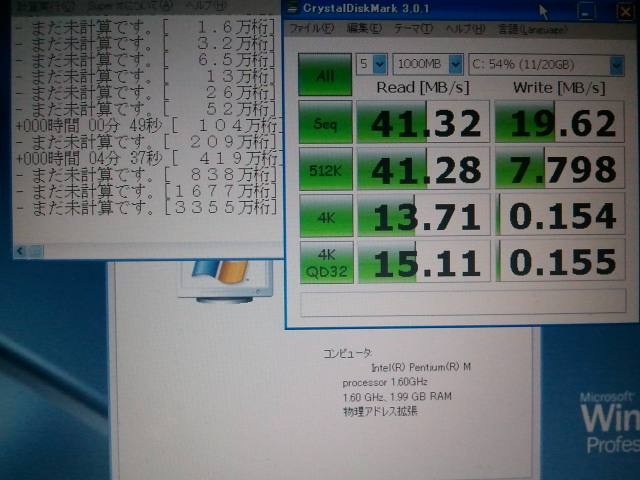Image resolution: width=640 pixels, height=480 pixels.
Task: Open the ファイル(F) menu in CrystalDiskMark
Action: pyautogui.click(x=312, y=28)
